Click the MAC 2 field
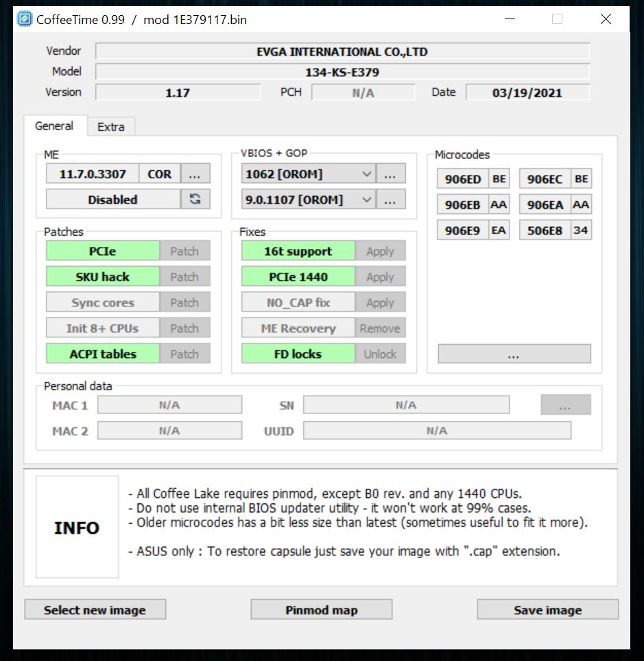Image resolution: width=644 pixels, height=661 pixels. coord(169,431)
